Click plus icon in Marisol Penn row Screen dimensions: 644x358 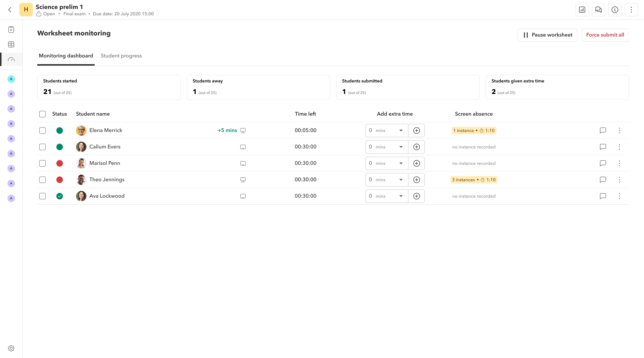pos(416,163)
